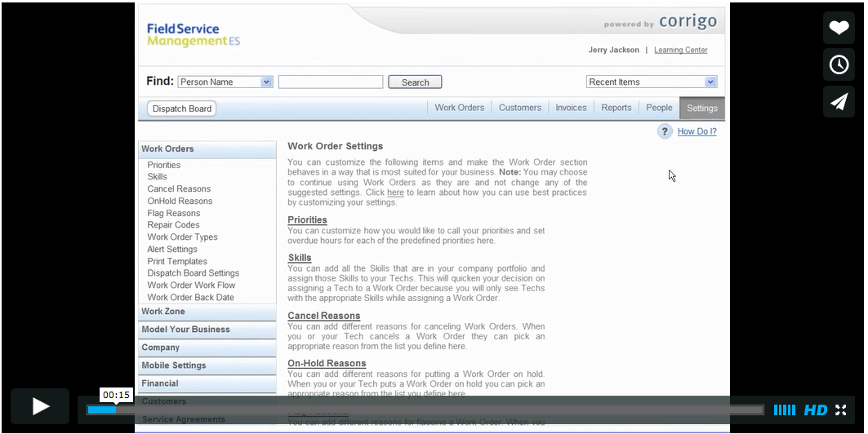
Task: Expand the Work Zone section
Action: click(207, 312)
